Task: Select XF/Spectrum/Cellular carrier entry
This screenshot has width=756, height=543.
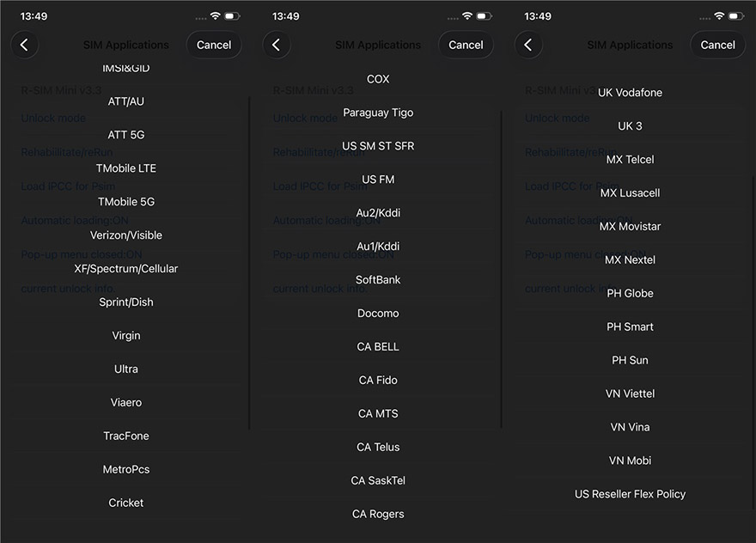Action: (126, 269)
